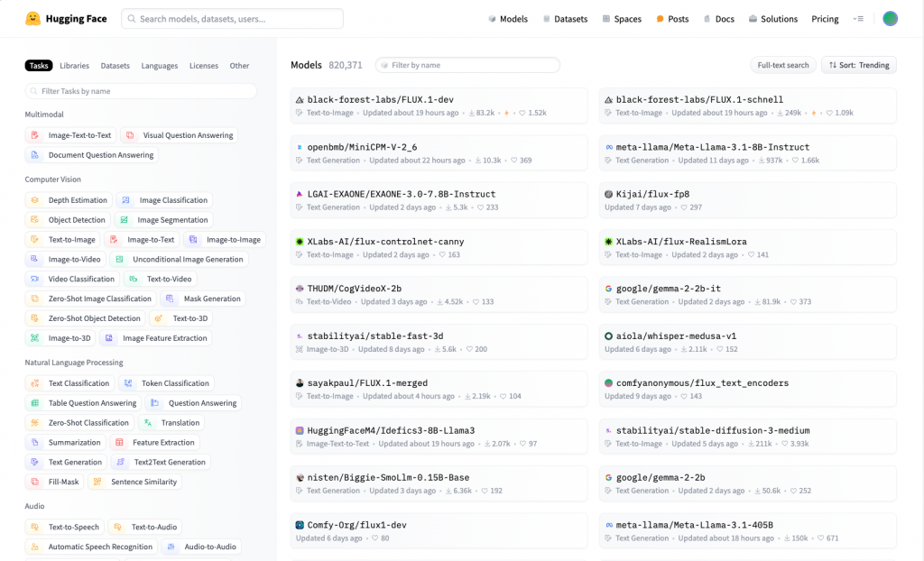
Task: Open the Sort: Trending dropdown
Action: 859,65
